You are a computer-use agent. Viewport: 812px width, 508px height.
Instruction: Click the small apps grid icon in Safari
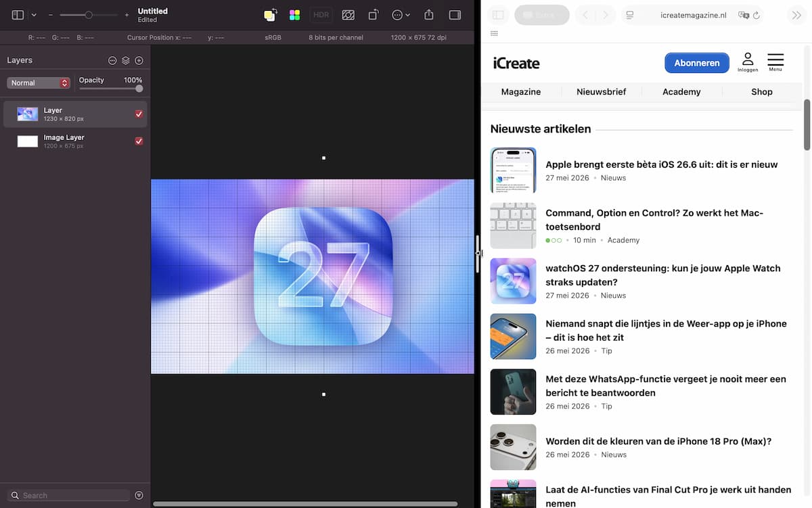pyautogui.click(x=494, y=33)
